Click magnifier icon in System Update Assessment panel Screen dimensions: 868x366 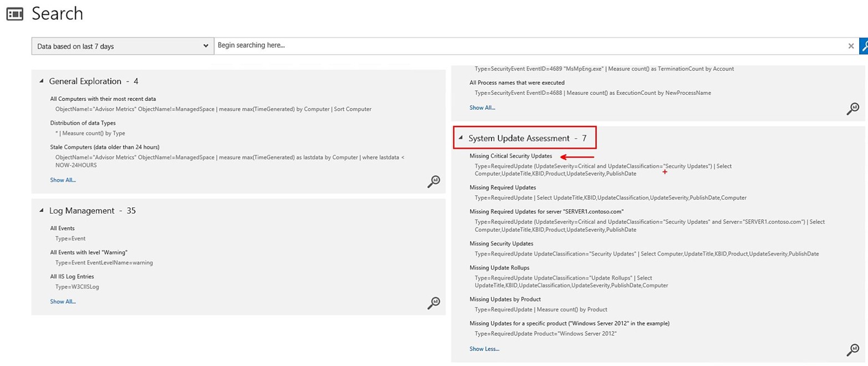[852, 350]
